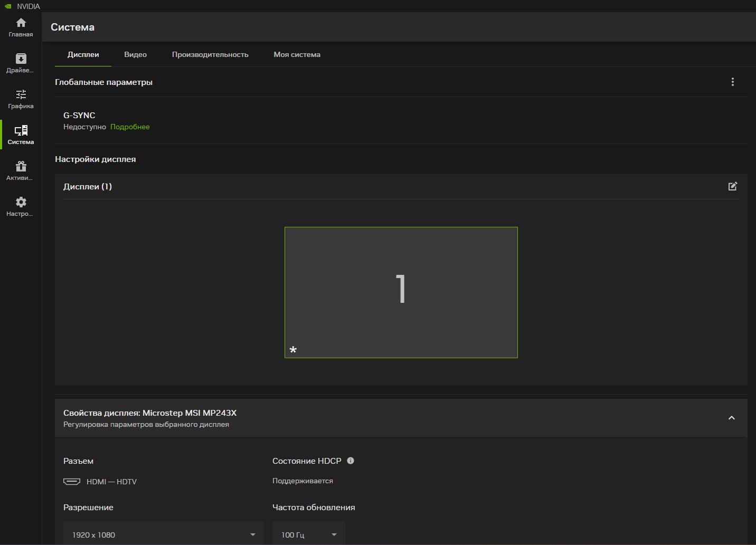756x545 pixels.
Task: Click the edit icon for Дисплеи panel
Action: pos(732,186)
